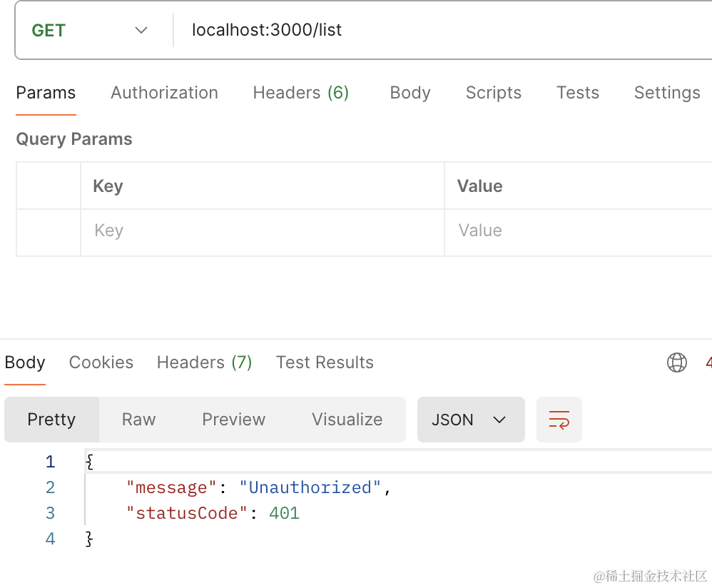The height and width of the screenshot is (588, 712).
Task: Click the globe network icon
Action: [676, 363]
